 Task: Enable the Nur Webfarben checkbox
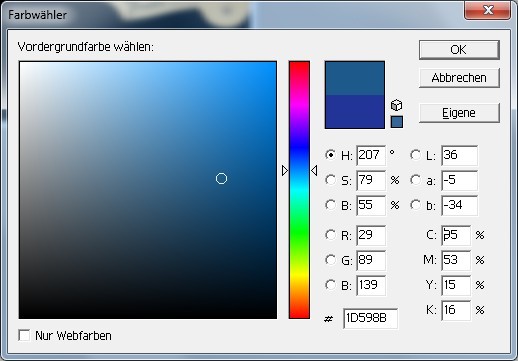(24, 335)
